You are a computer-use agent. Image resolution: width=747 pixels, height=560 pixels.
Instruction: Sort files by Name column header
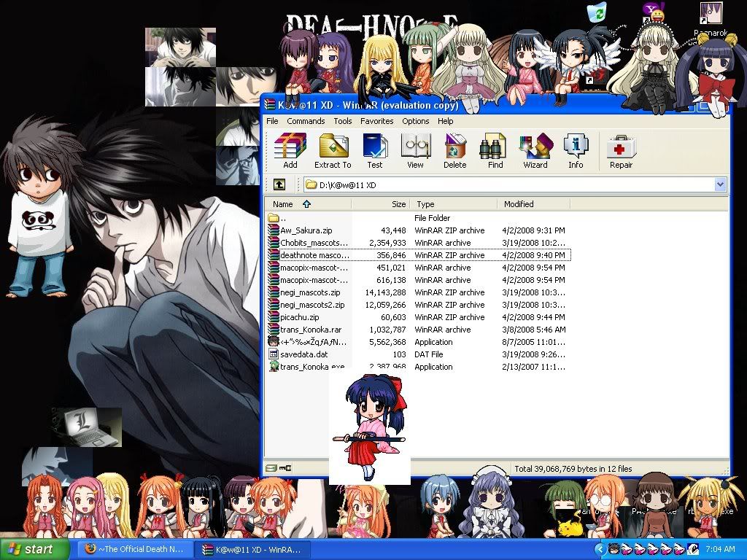(283, 204)
